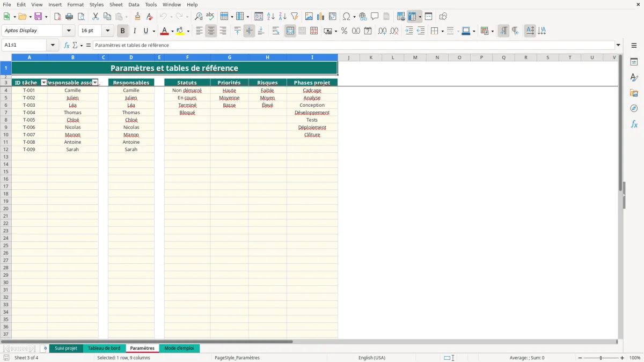Click into the formula input line
The width and height of the screenshot is (644, 362).
[354, 45]
